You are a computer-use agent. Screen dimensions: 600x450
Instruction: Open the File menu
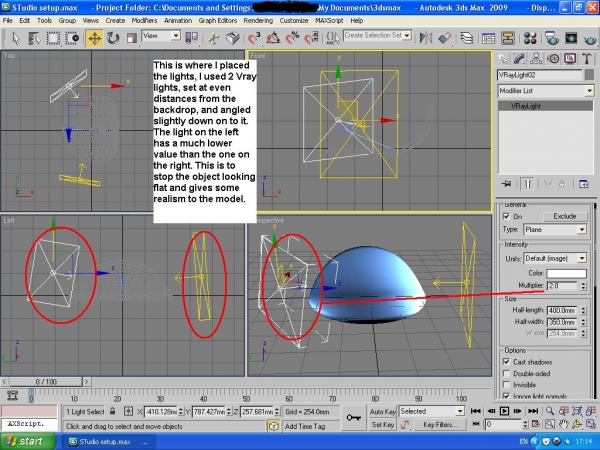click(x=8, y=21)
